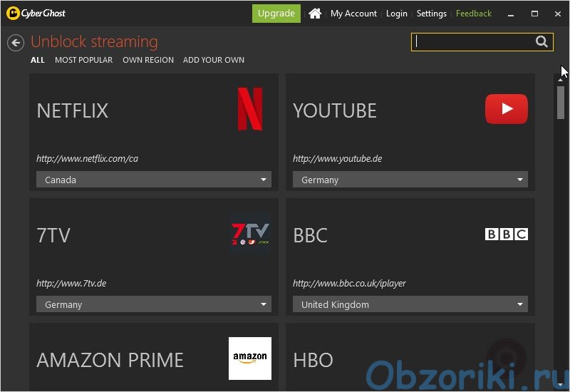Select the YOUTUBE tile title

(x=334, y=110)
